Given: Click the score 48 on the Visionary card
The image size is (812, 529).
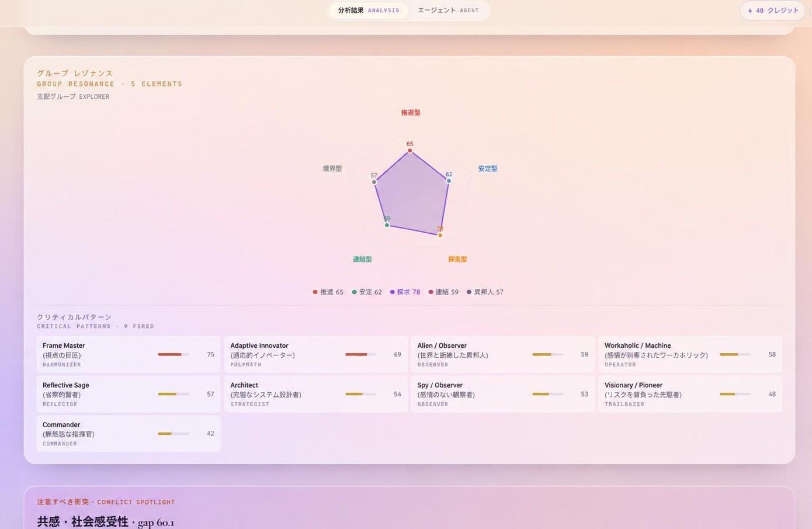Looking at the screenshot, I should pos(772,395).
